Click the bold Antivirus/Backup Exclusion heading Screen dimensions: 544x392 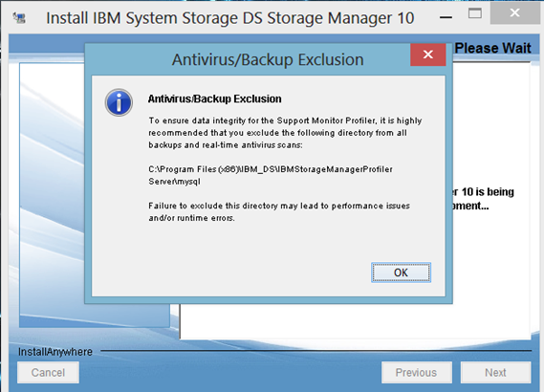tap(214, 98)
